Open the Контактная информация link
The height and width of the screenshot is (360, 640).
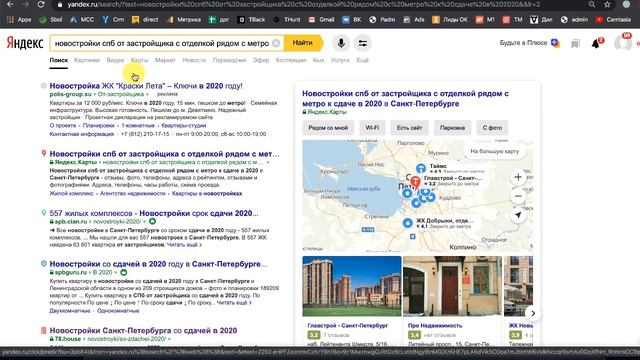[82, 134]
